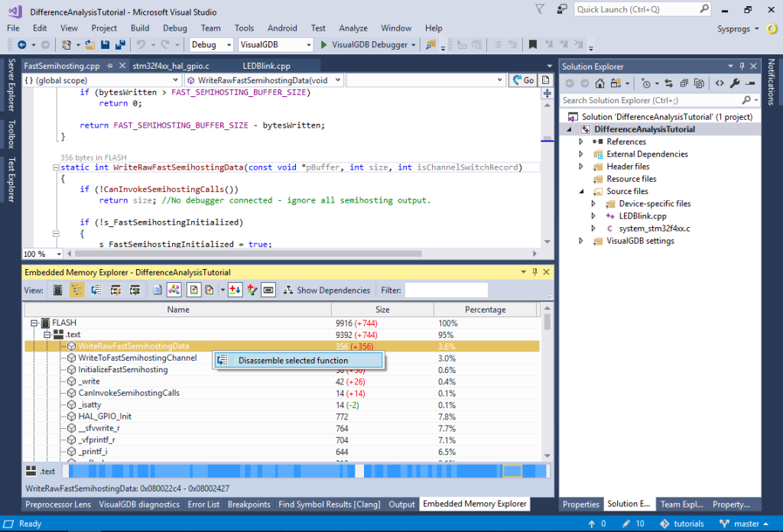Select the memory layout view icon
Viewport: 783px width, 532px height.
58,290
